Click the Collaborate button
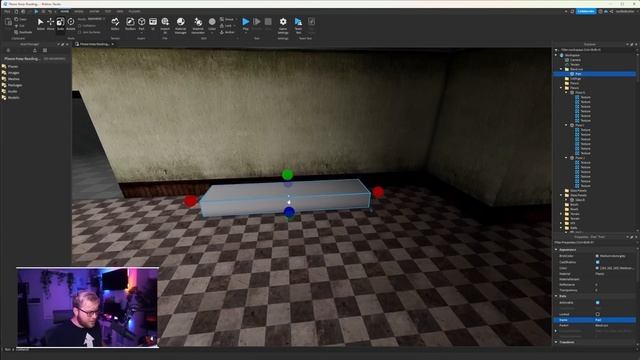 (x=586, y=11)
